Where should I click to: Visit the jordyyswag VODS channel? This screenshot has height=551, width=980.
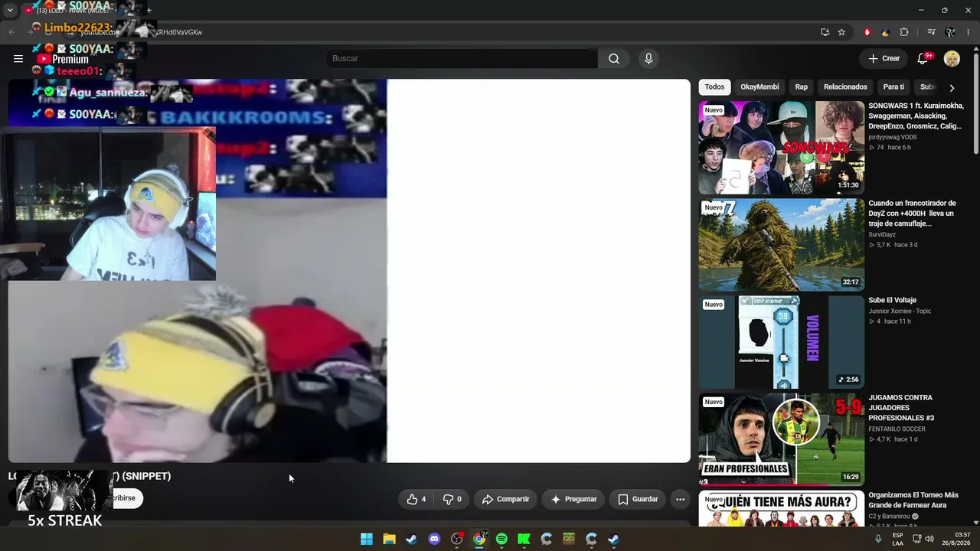[893, 138]
